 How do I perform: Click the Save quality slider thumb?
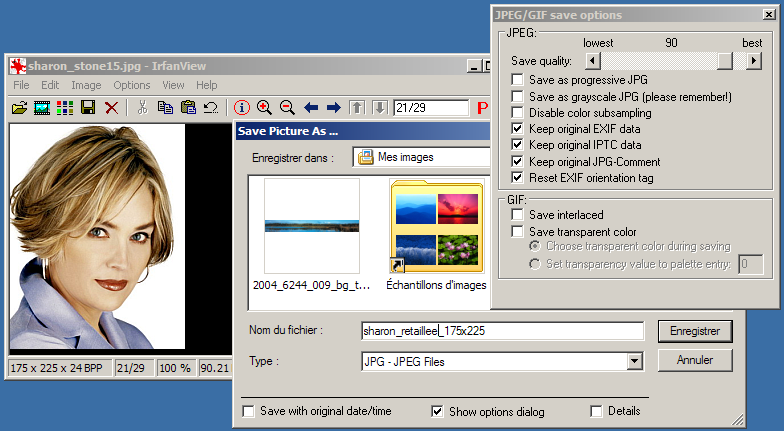[x=724, y=61]
